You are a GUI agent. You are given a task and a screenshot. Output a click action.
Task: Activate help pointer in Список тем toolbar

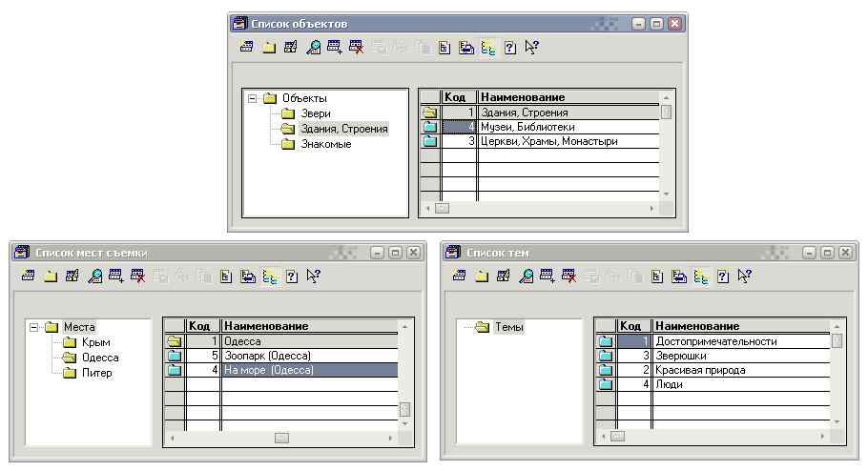pyautogui.click(x=745, y=276)
